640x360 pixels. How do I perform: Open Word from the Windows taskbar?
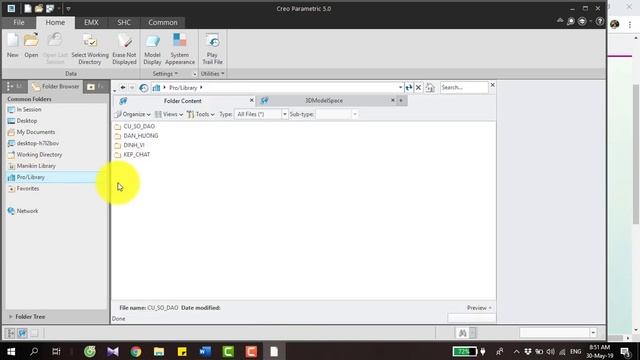click(205, 351)
